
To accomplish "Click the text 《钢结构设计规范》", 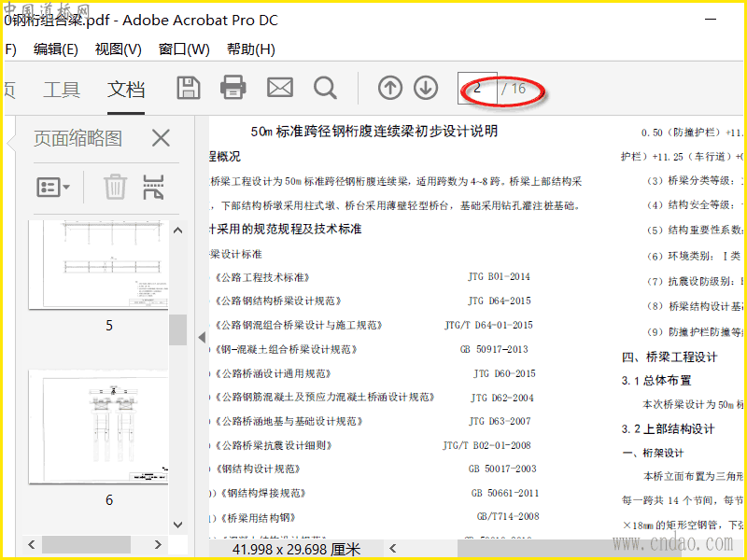I will (x=258, y=469).
